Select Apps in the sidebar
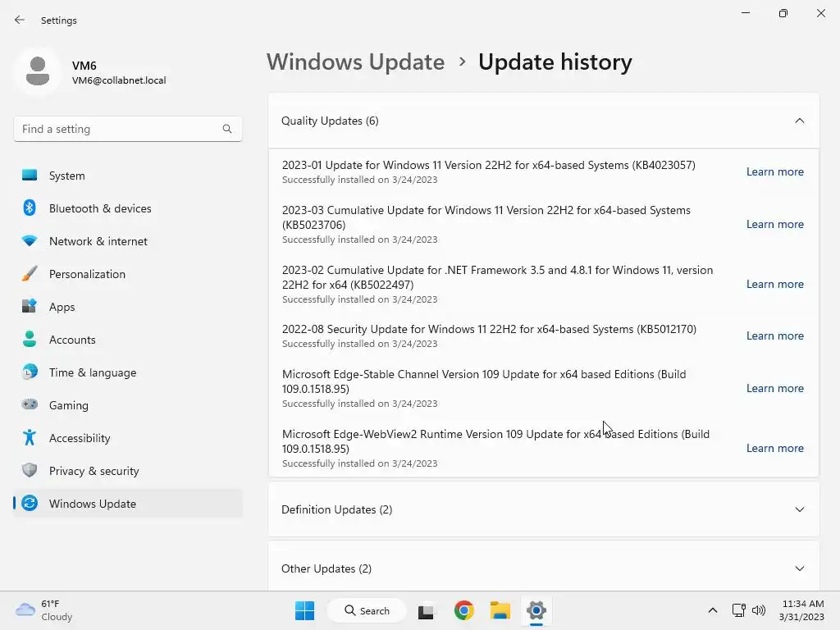The image size is (840, 630). [x=128, y=307]
